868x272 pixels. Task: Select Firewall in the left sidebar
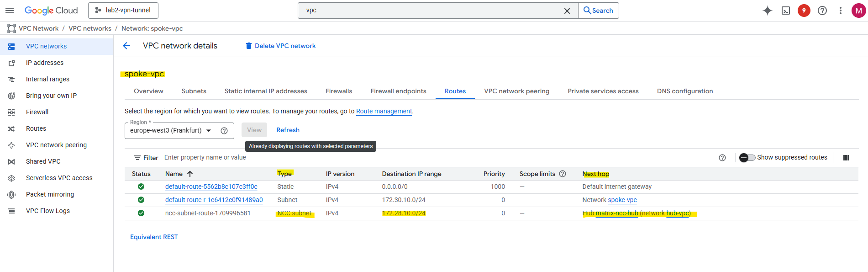coord(37,112)
